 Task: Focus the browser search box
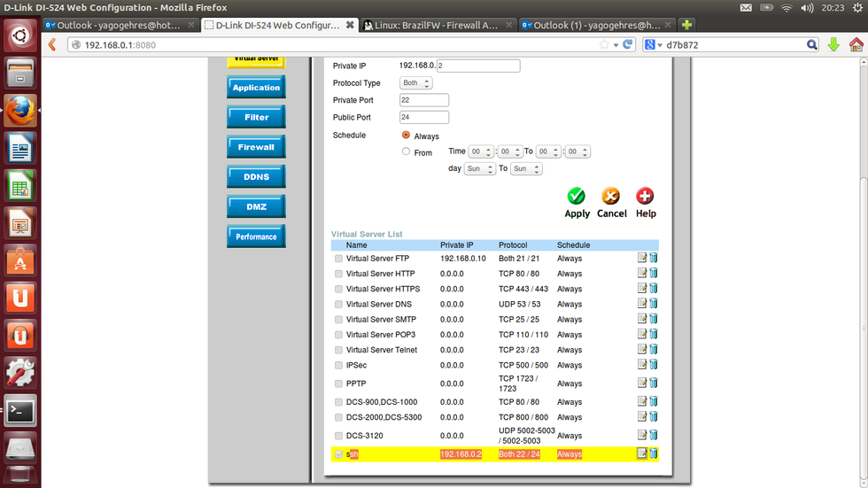click(734, 45)
